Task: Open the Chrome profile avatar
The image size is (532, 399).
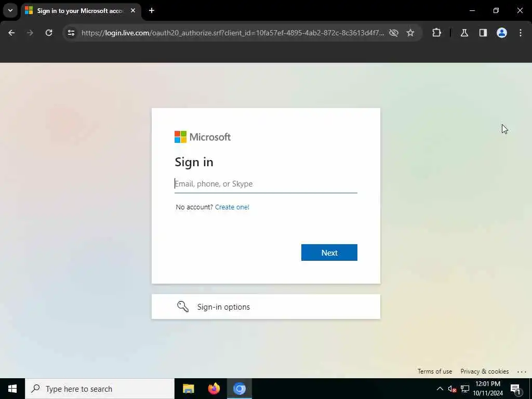Action: 502,33
